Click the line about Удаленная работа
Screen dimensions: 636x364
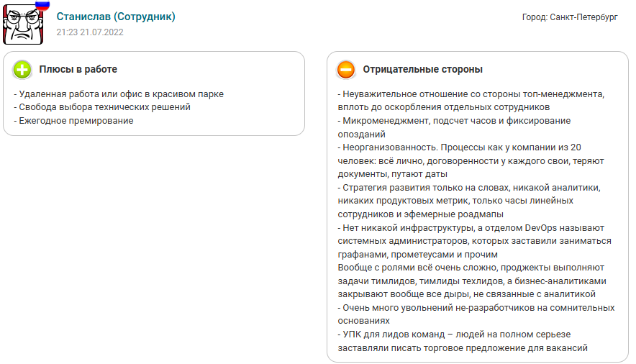(119, 94)
